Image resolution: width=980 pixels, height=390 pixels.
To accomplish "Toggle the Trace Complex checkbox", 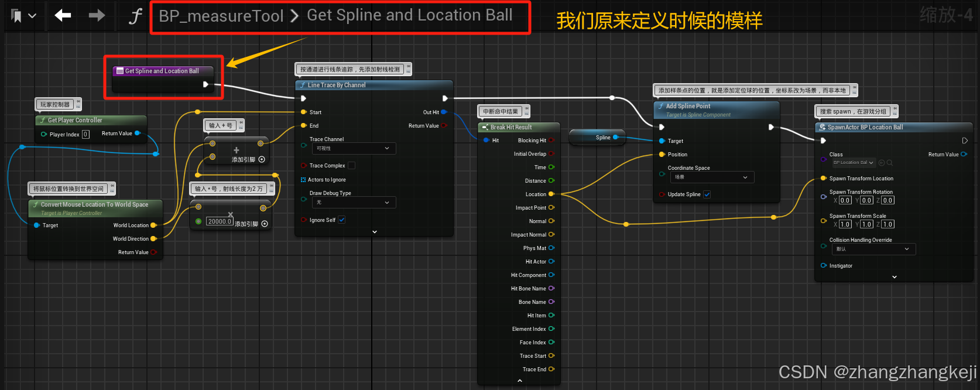I will point(351,166).
